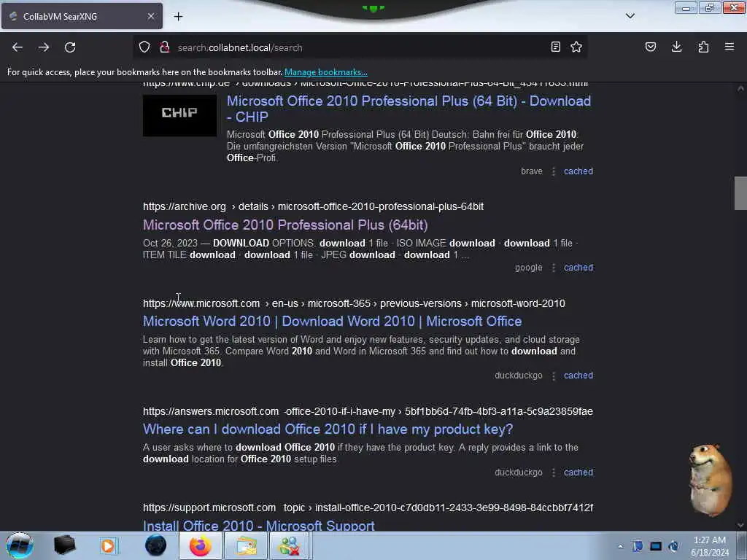Click the answers.microsoft.com result URL text
Screen dimensions: 747x560
[368, 411]
